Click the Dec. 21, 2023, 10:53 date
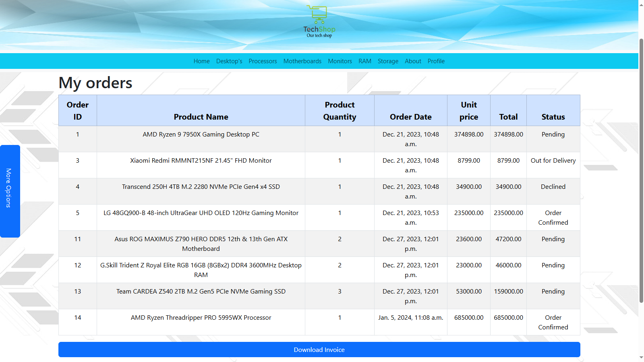This screenshot has width=644, height=362. click(411, 218)
